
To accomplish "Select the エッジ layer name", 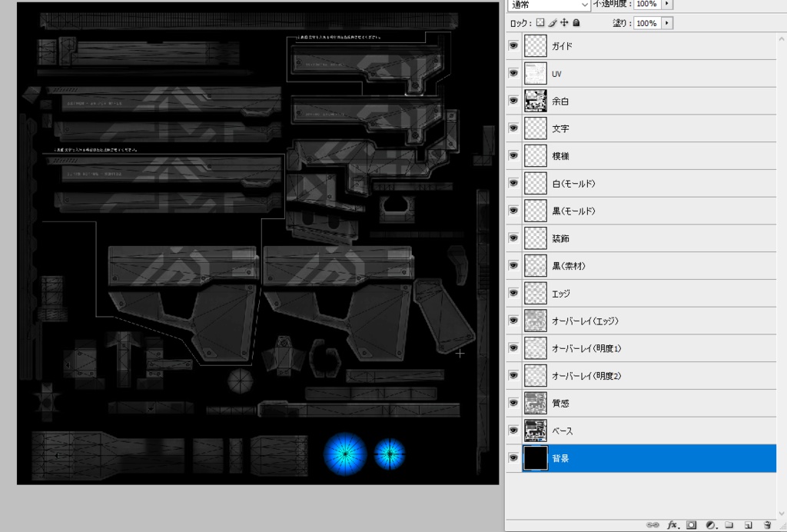I will click(560, 294).
